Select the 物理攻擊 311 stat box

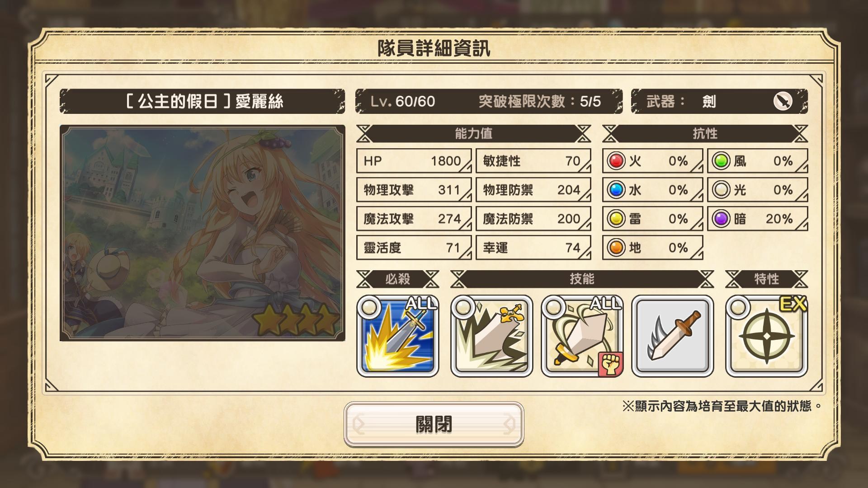[414, 190]
